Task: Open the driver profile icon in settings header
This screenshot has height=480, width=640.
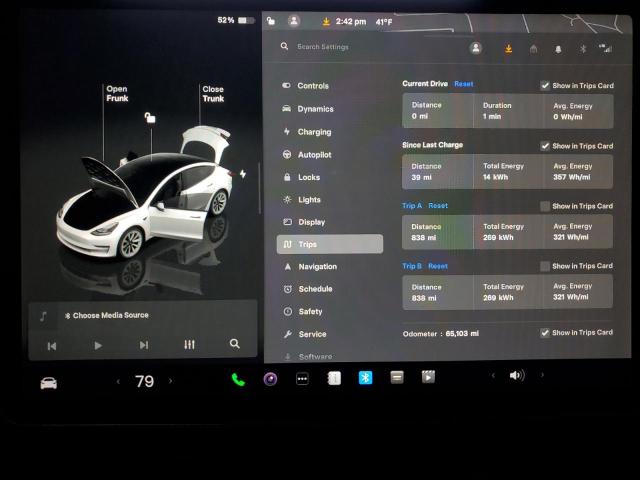Action: click(476, 48)
